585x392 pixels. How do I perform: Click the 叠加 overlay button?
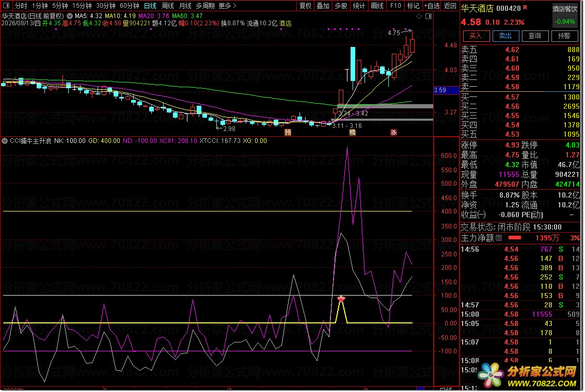323,6
